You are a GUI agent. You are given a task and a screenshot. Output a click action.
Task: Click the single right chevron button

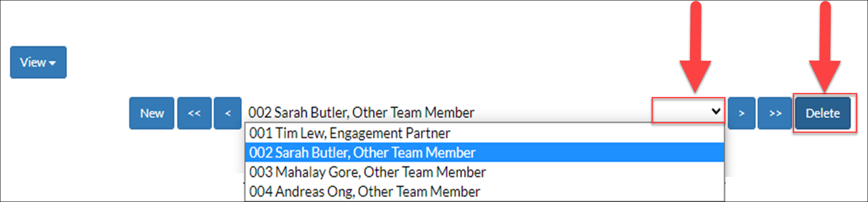(x=742, y=114)
